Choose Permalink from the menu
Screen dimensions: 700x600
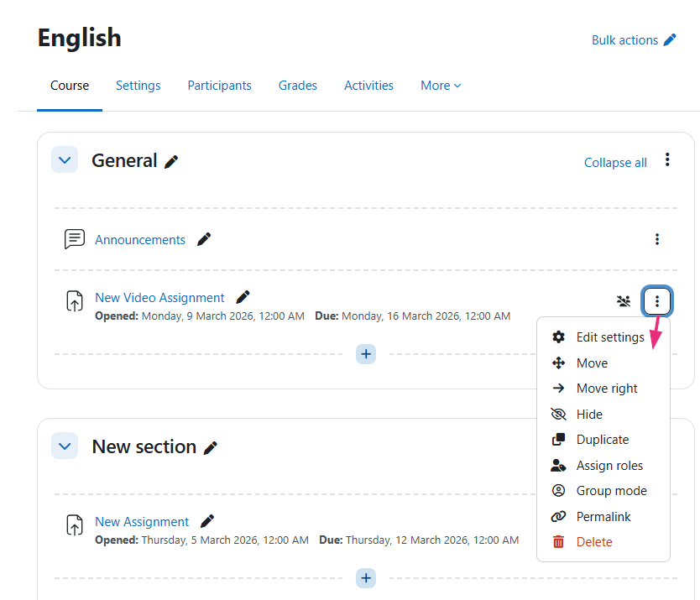[603, 517]
